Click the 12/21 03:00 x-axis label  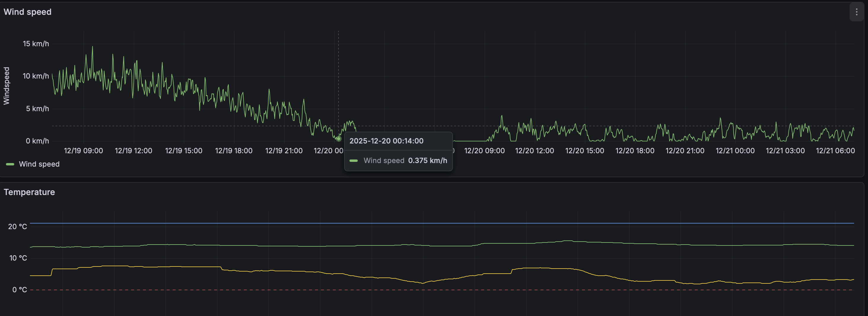coord(785,151)
